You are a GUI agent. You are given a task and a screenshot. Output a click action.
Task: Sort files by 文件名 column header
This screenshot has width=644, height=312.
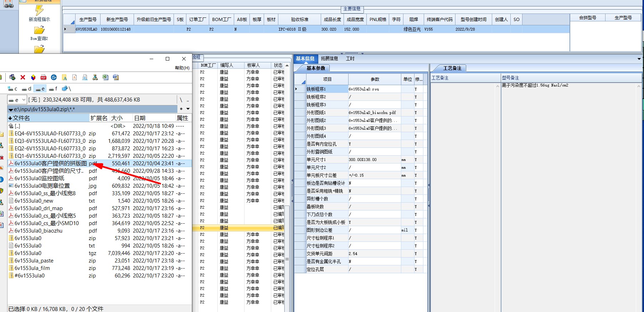click(48, 118)
